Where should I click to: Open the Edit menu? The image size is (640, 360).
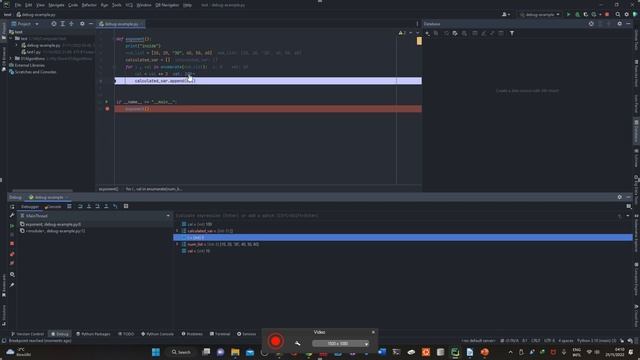[29, 5]
